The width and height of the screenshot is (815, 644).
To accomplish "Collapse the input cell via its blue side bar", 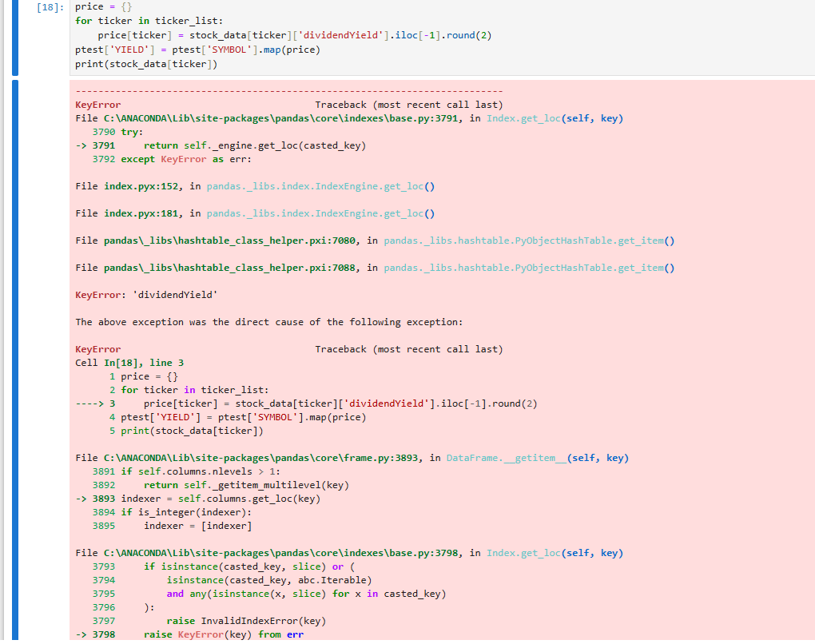I will pyautogui.click(x=15, y=38).
